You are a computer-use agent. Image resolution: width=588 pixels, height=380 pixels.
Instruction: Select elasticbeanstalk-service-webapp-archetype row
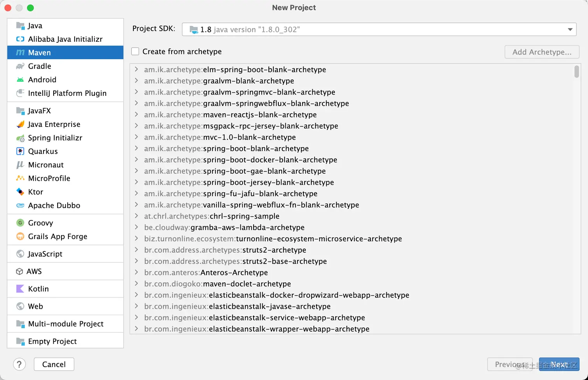[352, 318]
